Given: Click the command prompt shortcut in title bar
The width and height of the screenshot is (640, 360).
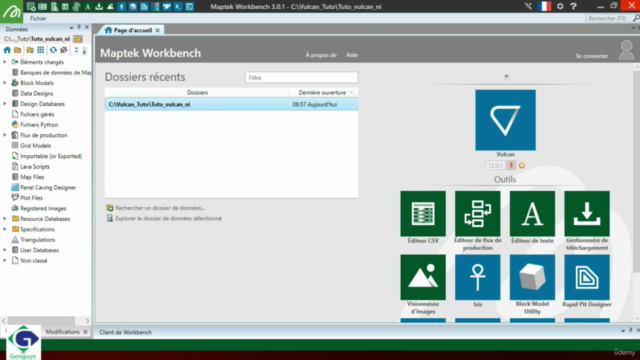Looking at the screenshot, I should click(178, 7).
